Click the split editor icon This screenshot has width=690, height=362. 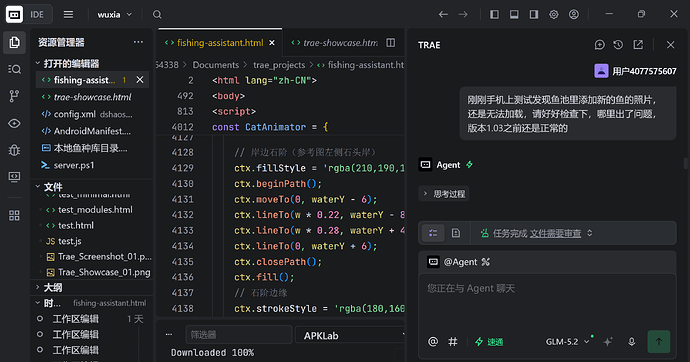[x=390, y=43]
